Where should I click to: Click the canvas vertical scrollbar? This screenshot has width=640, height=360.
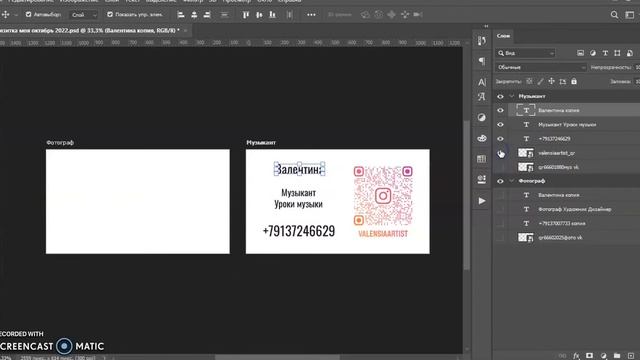pyautogui.click(x=467, y=195)
